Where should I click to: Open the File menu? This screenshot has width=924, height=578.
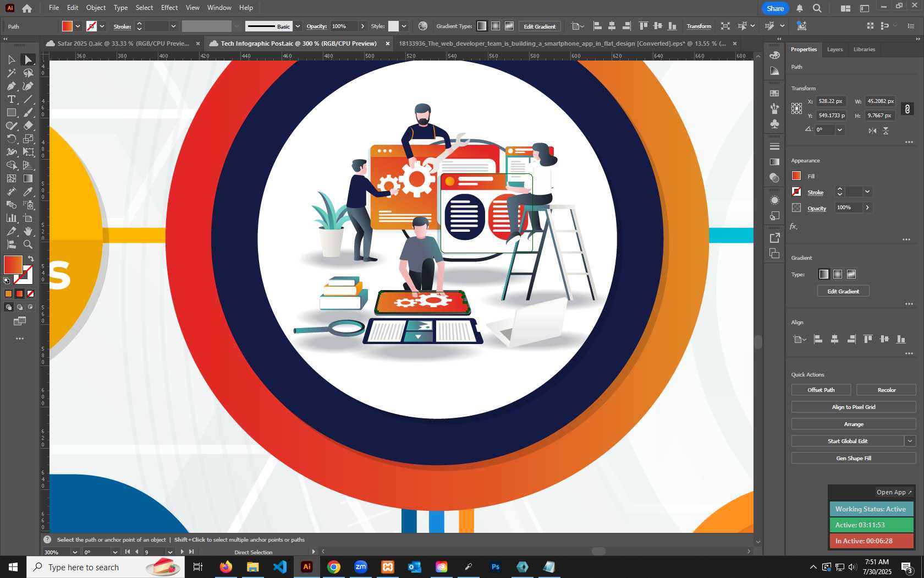click(54, 8)
